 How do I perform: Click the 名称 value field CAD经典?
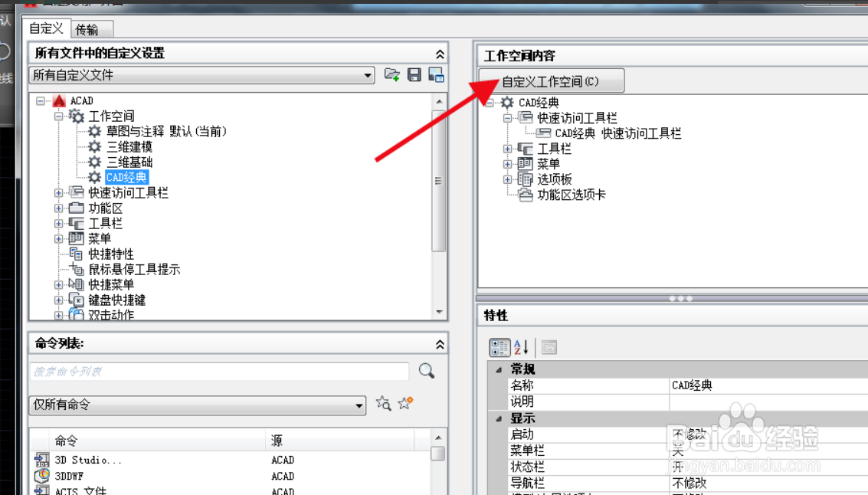coord(768,385)
